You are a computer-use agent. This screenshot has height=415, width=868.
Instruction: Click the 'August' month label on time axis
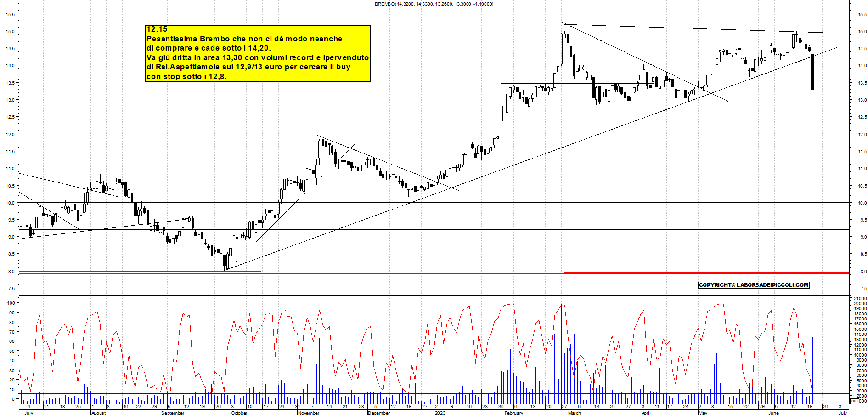(98, 413)
